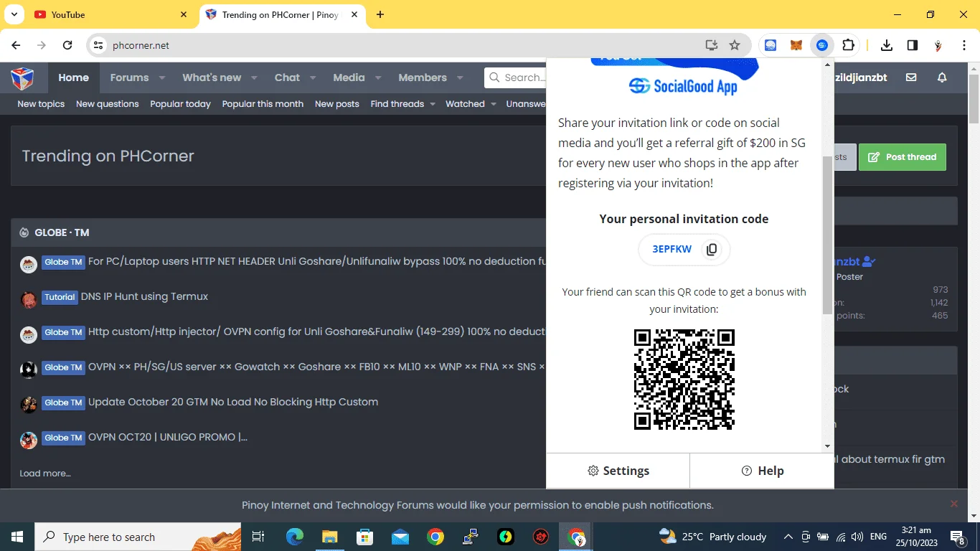980x551 pixels.
Task: Open the MetaMask fox extension
Action: coord(796,45)
